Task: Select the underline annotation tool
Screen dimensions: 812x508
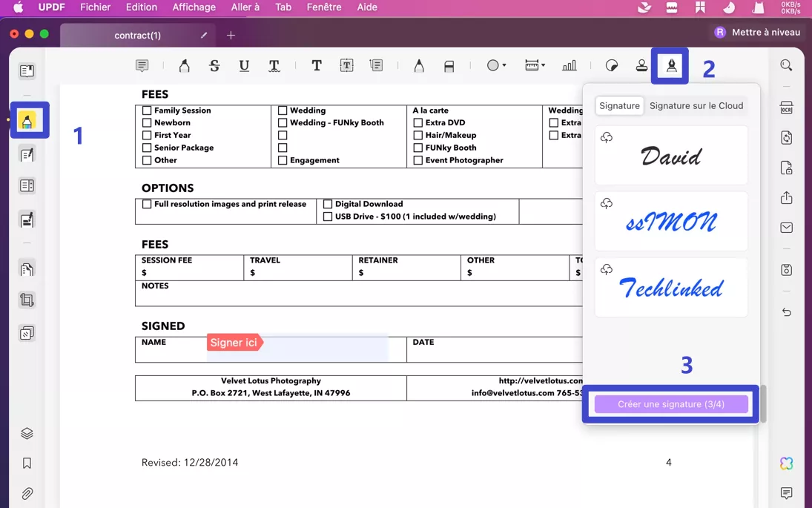Action: coord(244,65)
